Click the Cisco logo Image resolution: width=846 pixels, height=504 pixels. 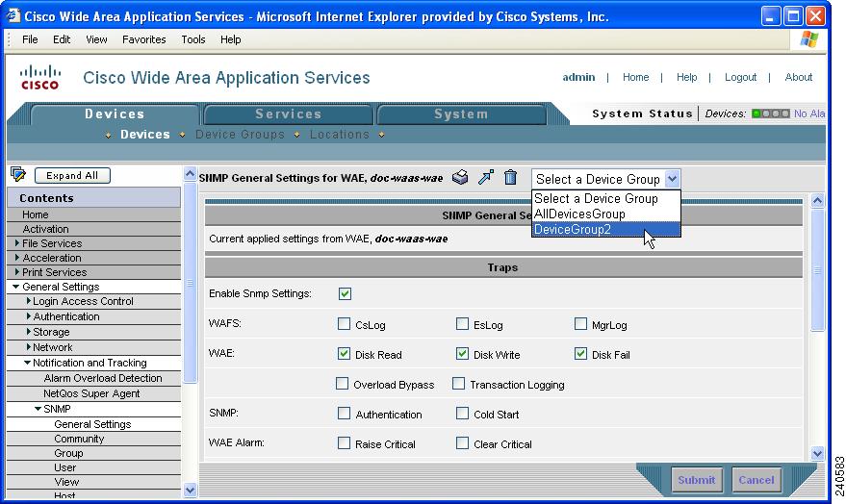tap(39, 78)
